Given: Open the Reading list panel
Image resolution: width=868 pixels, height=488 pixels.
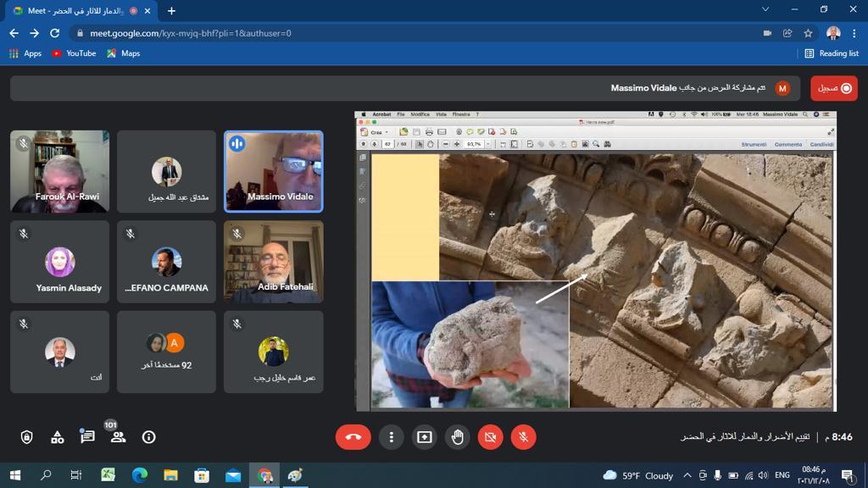Looking at the screenshot, I should [831, 53].
